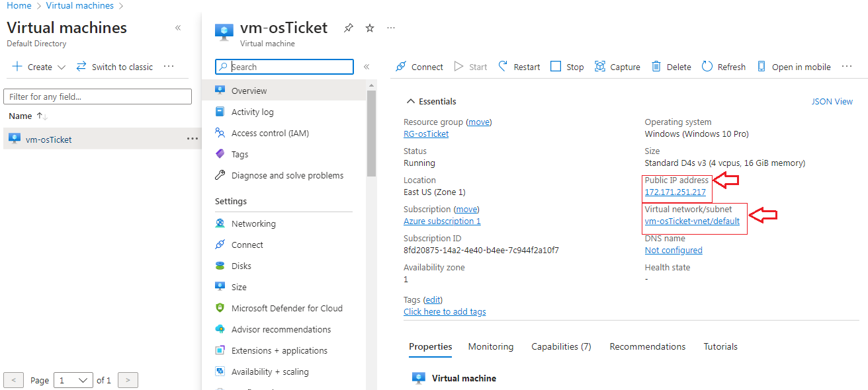Image resolution: width=868 pixels, height=390 pixels.
Task: Open the Networking settings blade
Action: (255, 223)
